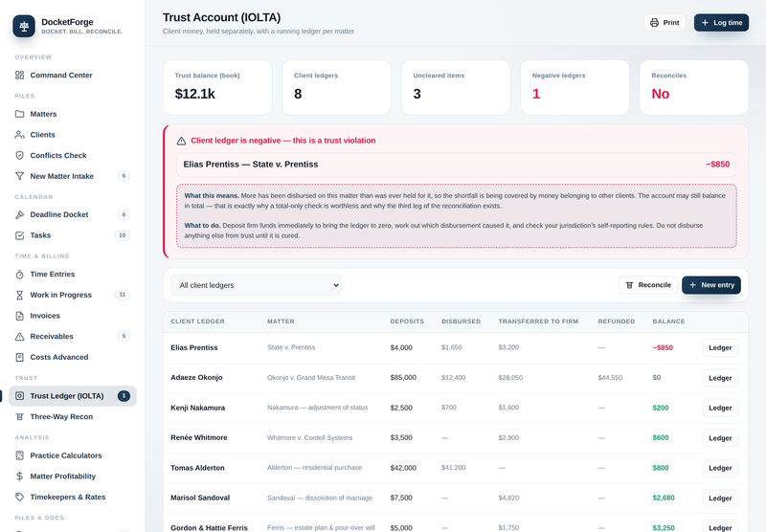Open Ledger for Adaeze Okonjo row
The height and width of the screenshot is (532, 766).
click(x=720, y=378)
